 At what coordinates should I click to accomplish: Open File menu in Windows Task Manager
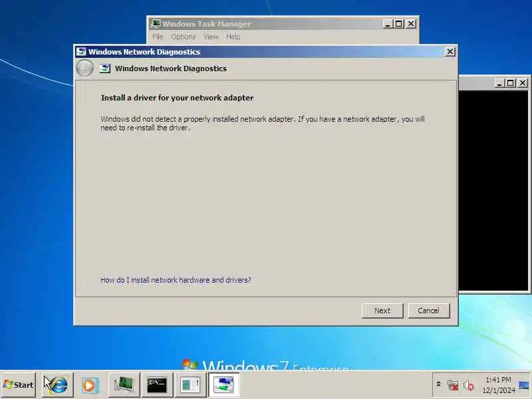pos(158,37)
